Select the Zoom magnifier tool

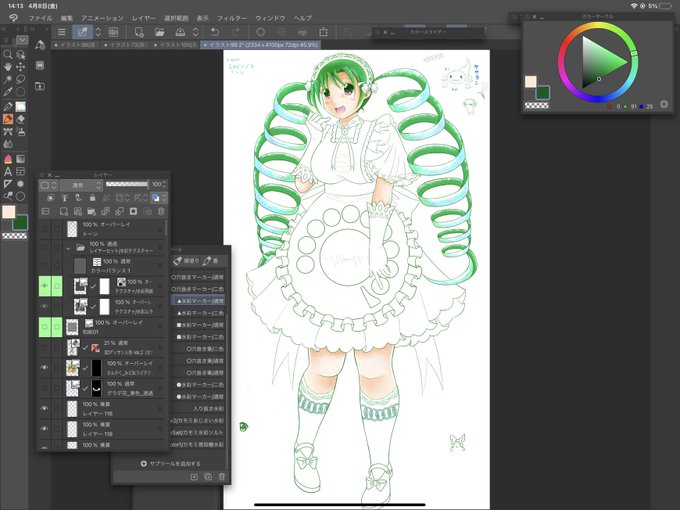8,55
